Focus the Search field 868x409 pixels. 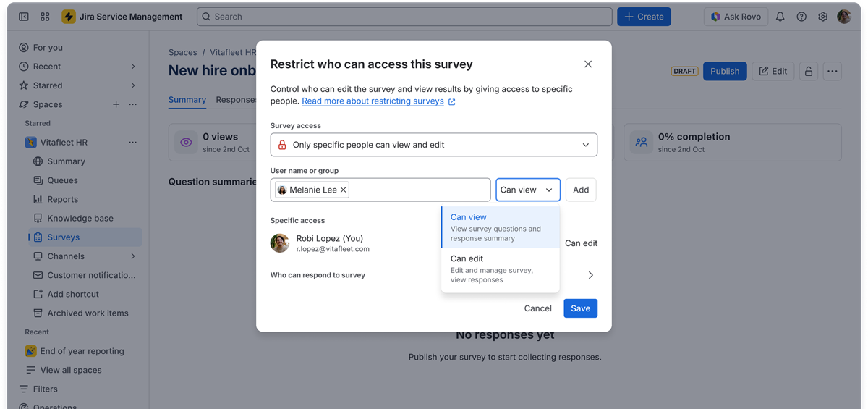(404, 17)
